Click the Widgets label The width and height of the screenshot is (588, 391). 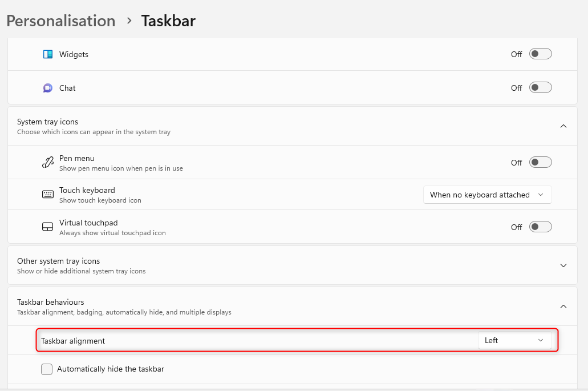74,54
